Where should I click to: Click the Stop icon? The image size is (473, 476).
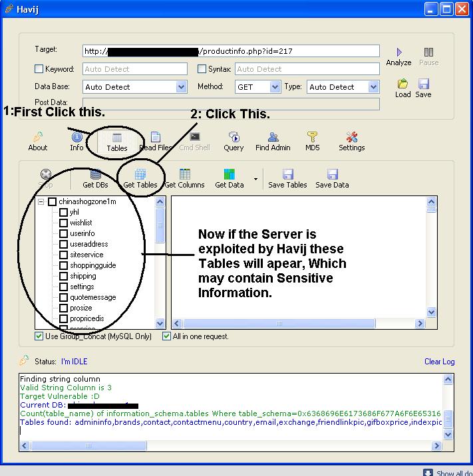pyautogui.click(x=46, y=174)
